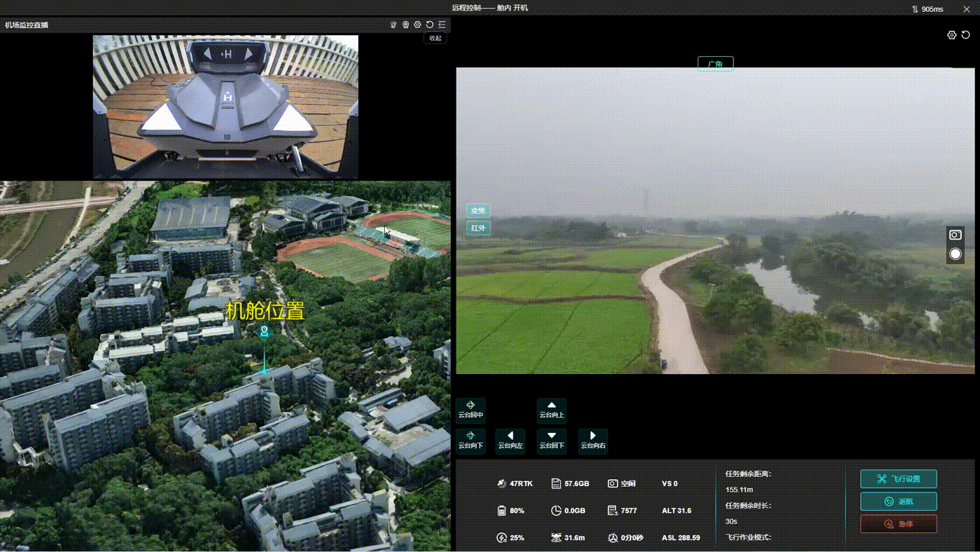Switch to 广角 wide-angle lens
This screenshot has width=980, height=552.
[715, 64]
